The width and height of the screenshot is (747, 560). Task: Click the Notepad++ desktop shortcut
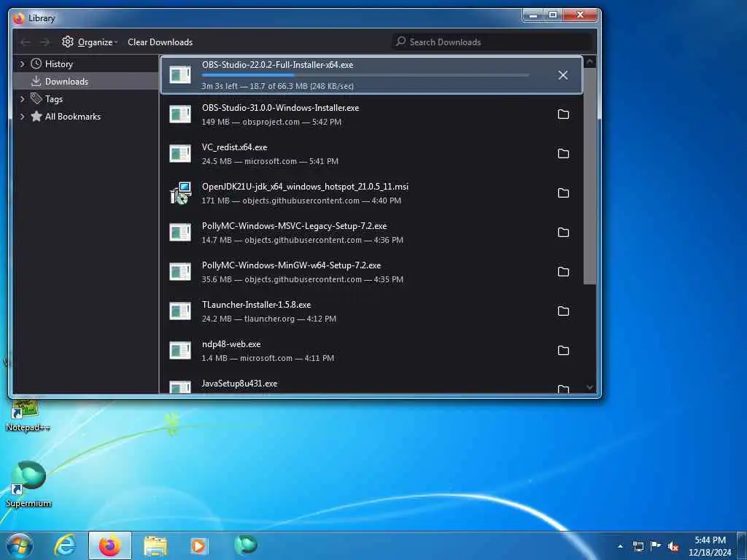click(28, 415)
